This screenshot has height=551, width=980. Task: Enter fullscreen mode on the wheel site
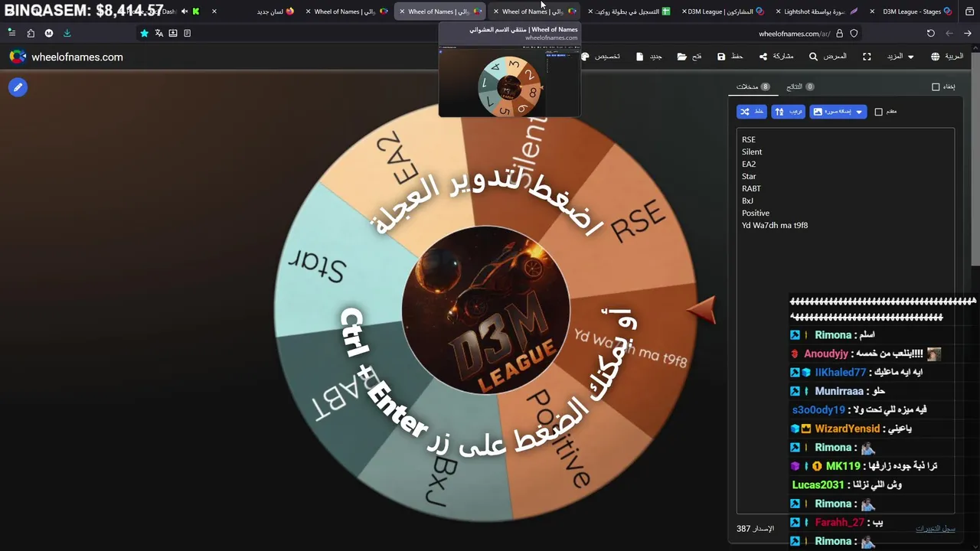pyautogui.click(x=867, y=57)
